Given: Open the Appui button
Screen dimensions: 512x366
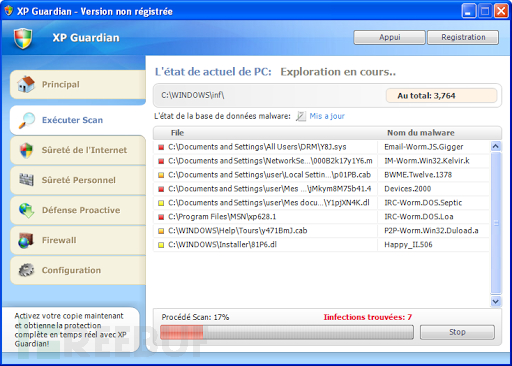Looking at the screenshot, I should [389, 37].
